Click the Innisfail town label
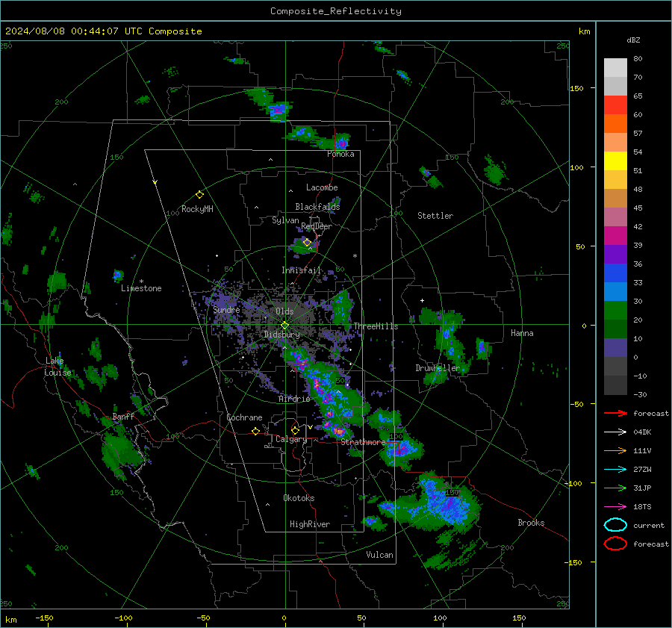Screen dimensions: 672x628 tap(301, 270)
